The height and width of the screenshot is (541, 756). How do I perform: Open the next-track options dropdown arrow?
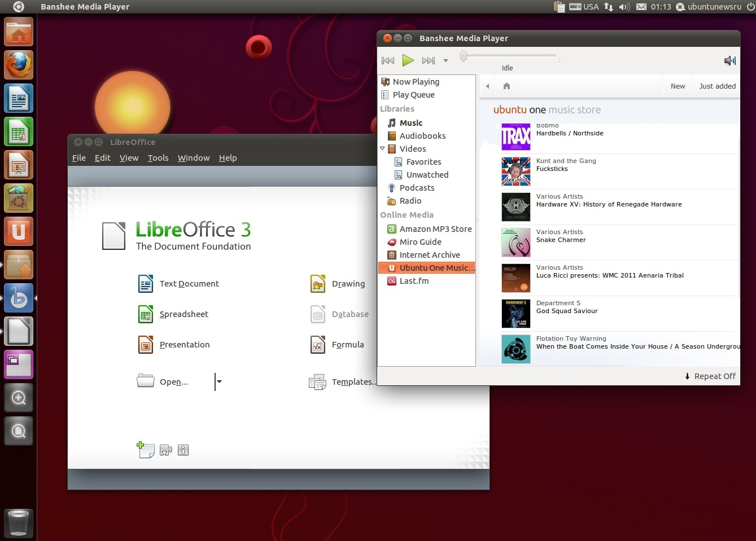pos(445,60)
